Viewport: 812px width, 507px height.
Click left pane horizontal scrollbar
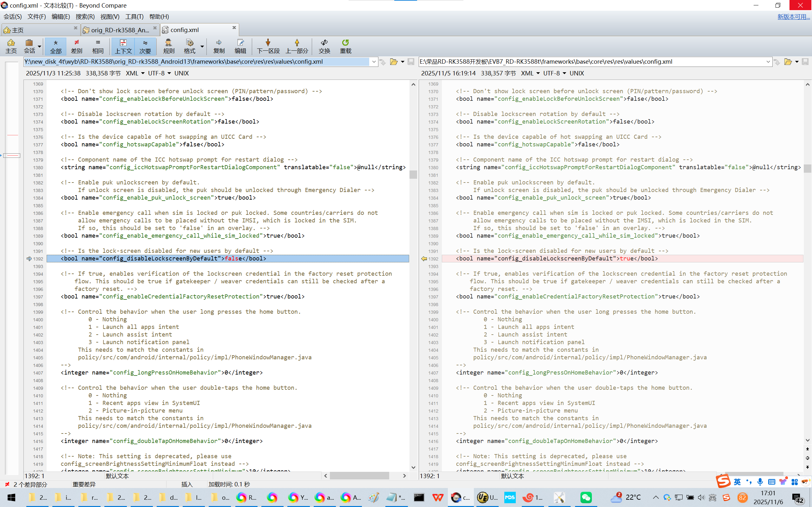(359, 476)
